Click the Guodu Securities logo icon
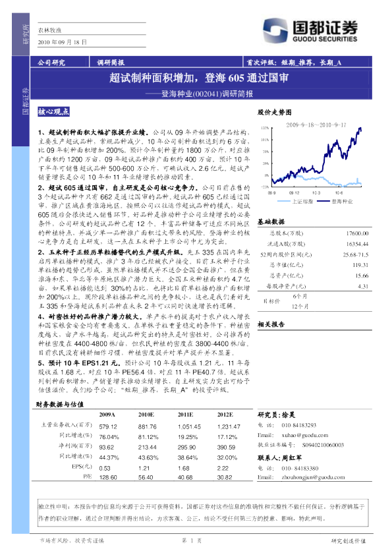 point(275,31)
